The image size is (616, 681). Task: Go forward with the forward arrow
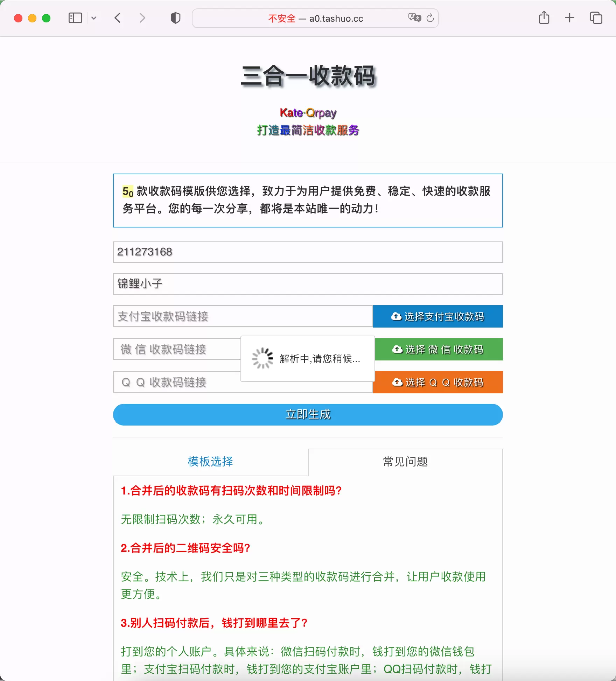pos(142,18)
